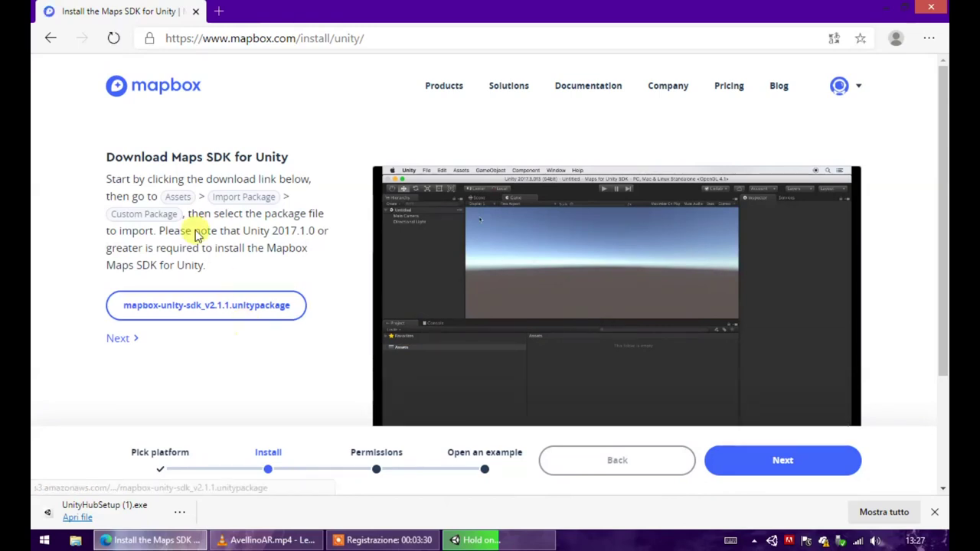Click the scroll down arrow of the page scrollbar
Image resolution: width=980 pixels, height=551 pixels.
[x=943, y=487]
